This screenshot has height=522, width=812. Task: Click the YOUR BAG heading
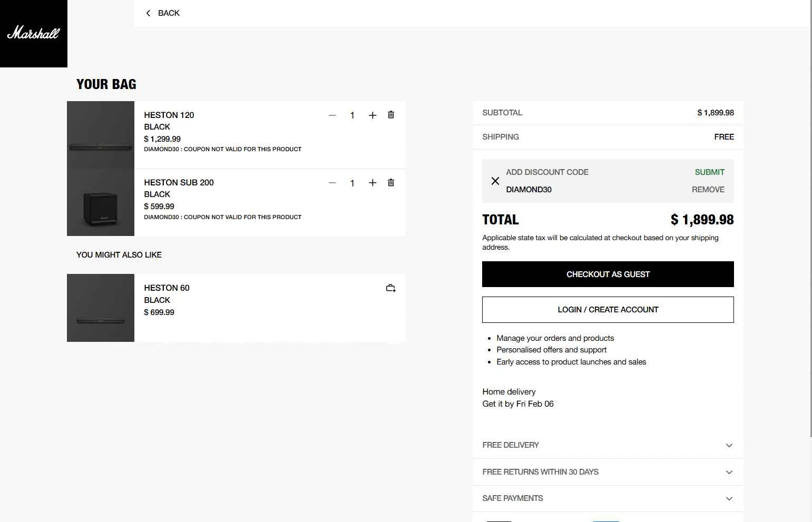point(106,84)
